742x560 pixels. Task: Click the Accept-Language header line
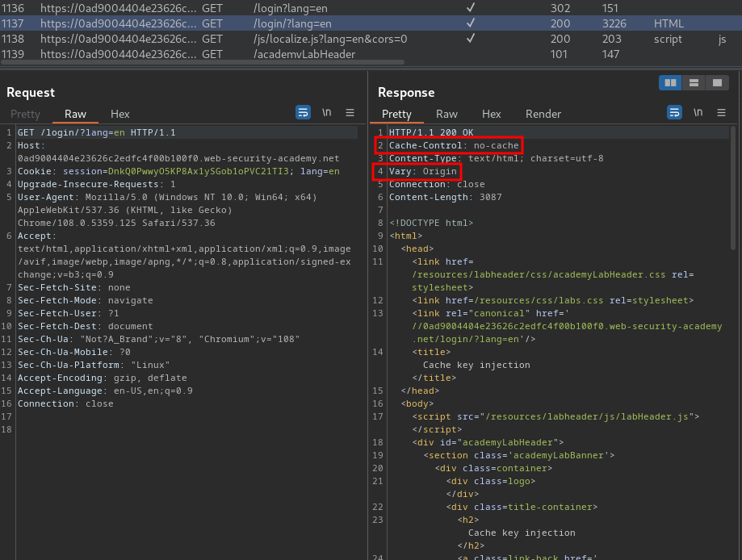coord(105,391)
